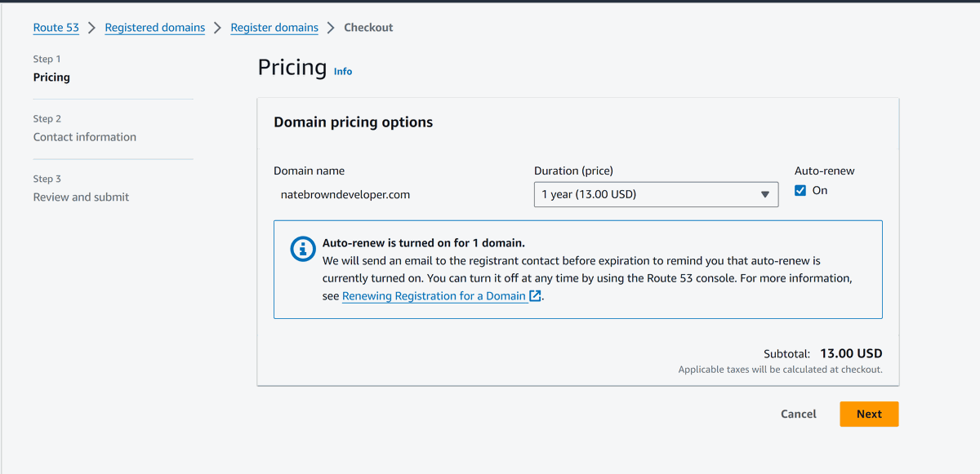Open the Register domains breadcrumb link
This screenshot has width=980, height=474.
(274, 28)
